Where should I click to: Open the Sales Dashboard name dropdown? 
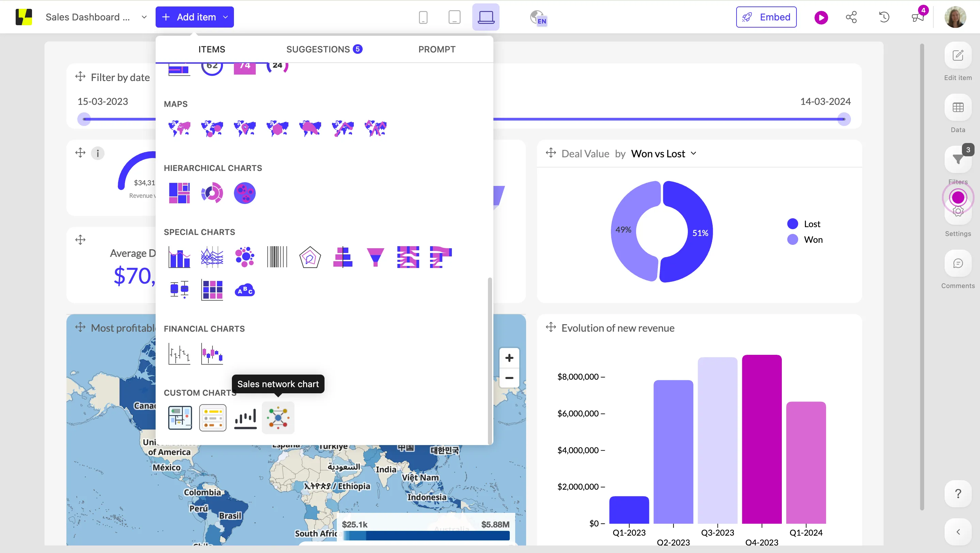[144, 17]
